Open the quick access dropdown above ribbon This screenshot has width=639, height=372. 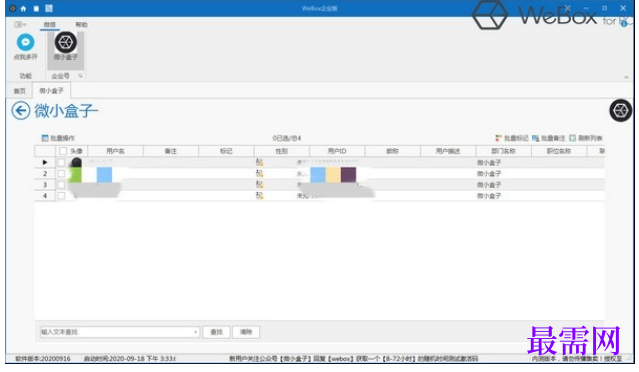tap(20, 24)
